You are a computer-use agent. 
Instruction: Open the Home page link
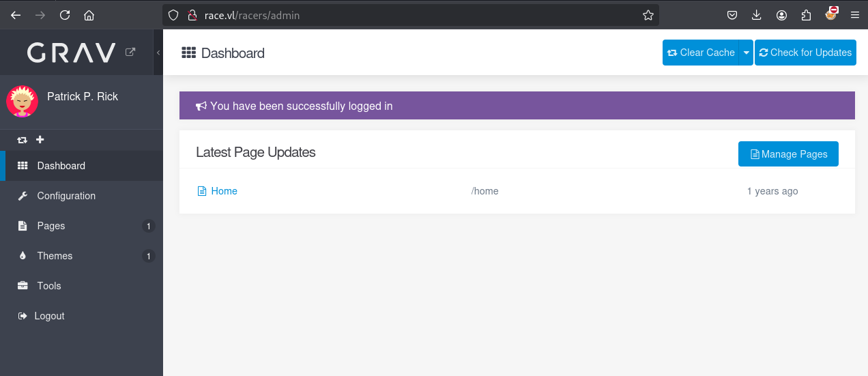click(224, 191)
